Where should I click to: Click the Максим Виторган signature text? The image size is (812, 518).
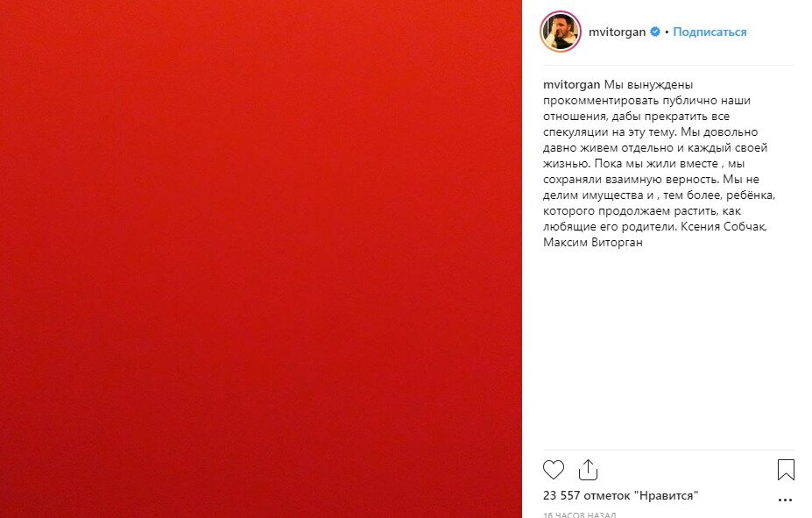click(592, 242)
